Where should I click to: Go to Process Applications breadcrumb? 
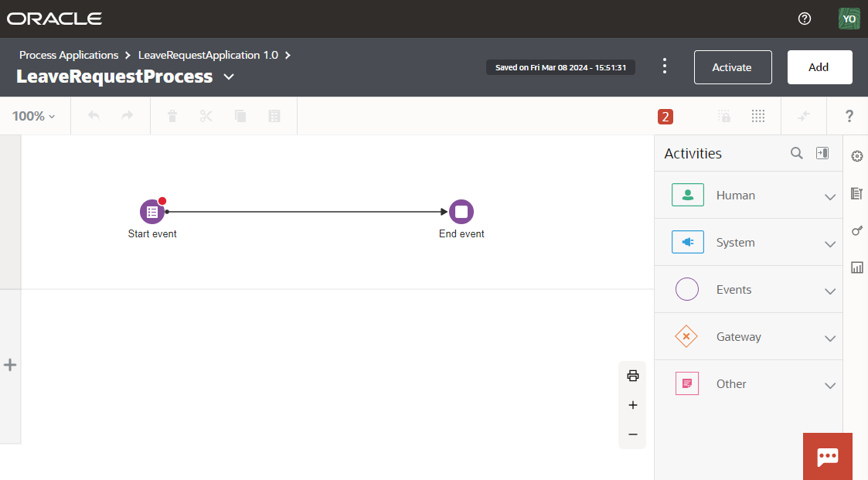point(69,55)
